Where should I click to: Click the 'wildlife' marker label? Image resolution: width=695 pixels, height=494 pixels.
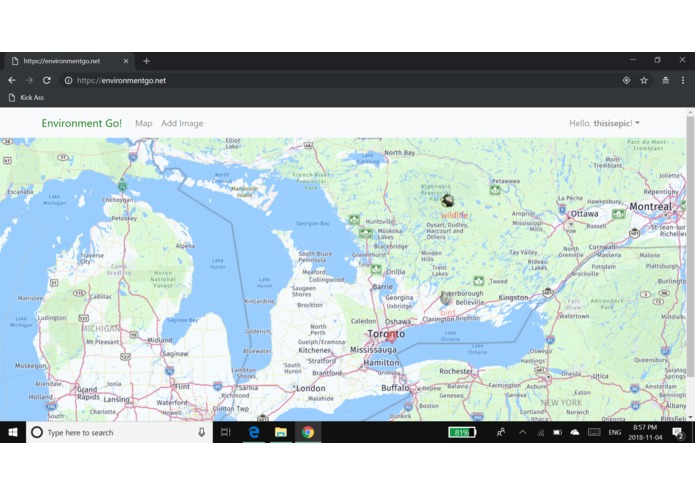tap(454, 215)
